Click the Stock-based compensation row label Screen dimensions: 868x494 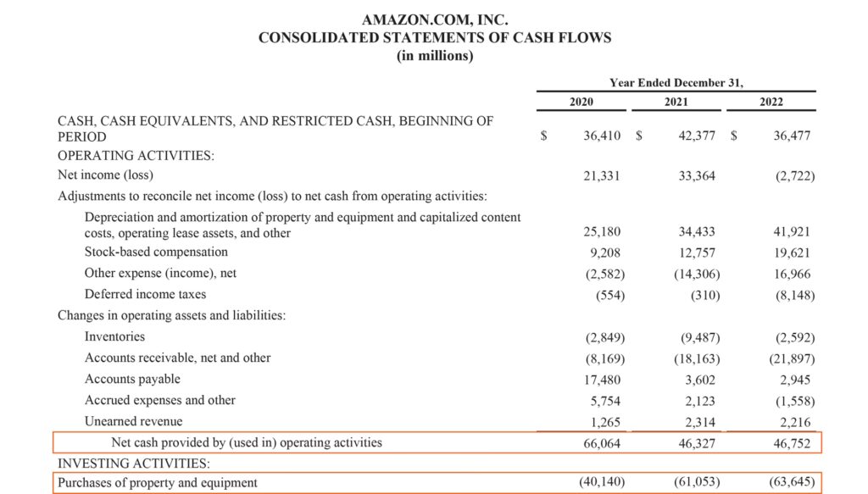tap(156, 252)
